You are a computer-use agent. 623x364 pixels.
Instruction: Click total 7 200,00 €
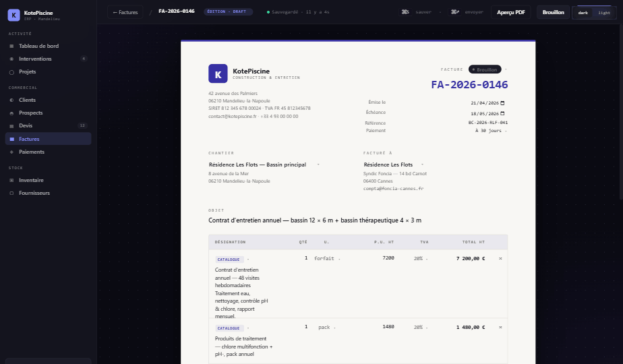coord(471,259)
